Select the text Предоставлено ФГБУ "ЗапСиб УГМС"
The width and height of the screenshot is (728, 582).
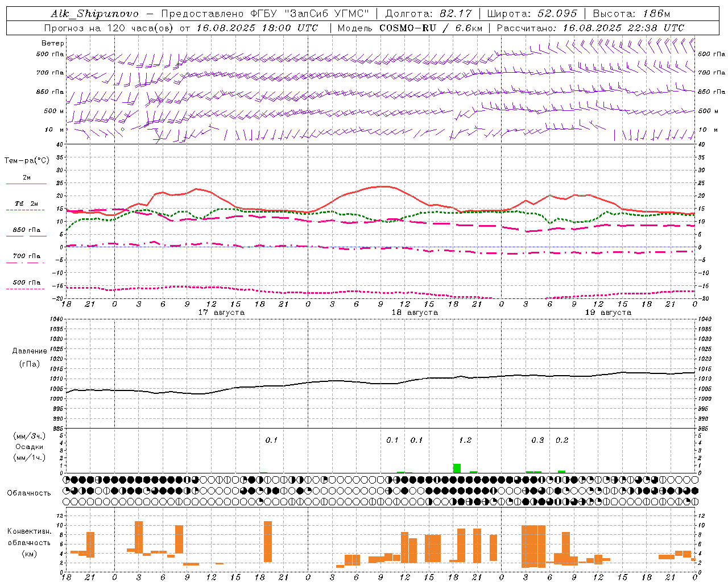pyautogui.click(x=266, y=14)
